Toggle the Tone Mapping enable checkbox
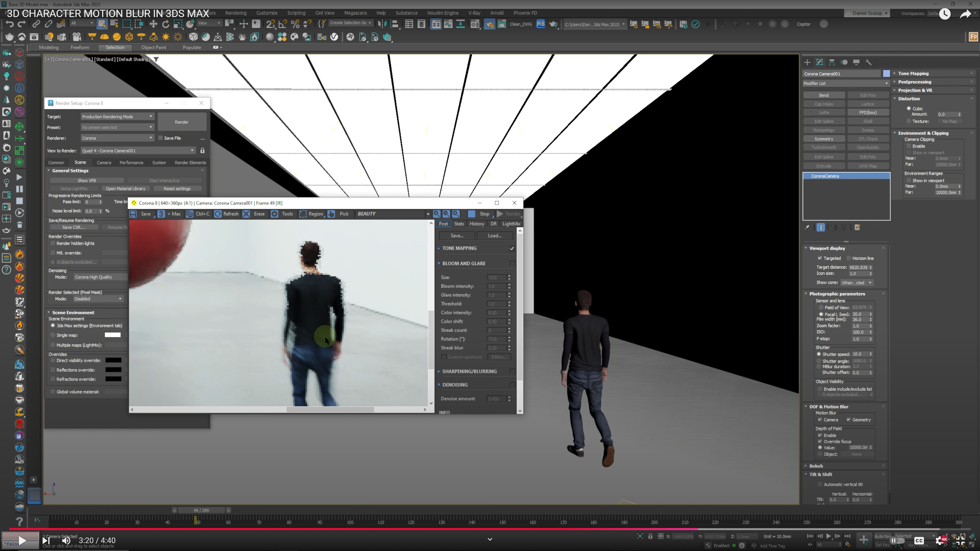Screen dimensions: 980x551 [x=512, y=248]
